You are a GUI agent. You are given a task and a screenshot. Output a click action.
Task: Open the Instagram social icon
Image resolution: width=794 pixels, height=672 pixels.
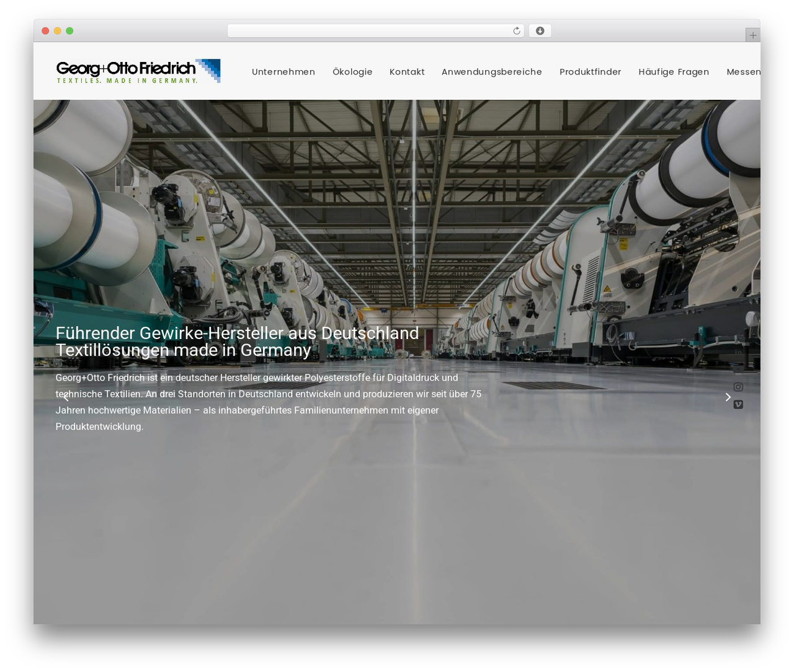[738, 387]
